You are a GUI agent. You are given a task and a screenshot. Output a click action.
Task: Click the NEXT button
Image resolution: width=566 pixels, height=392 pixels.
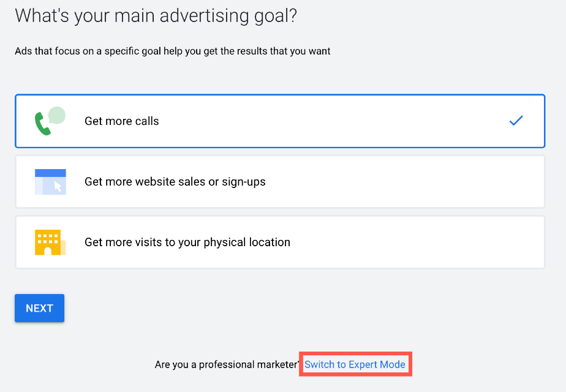[x=39, y=308]
